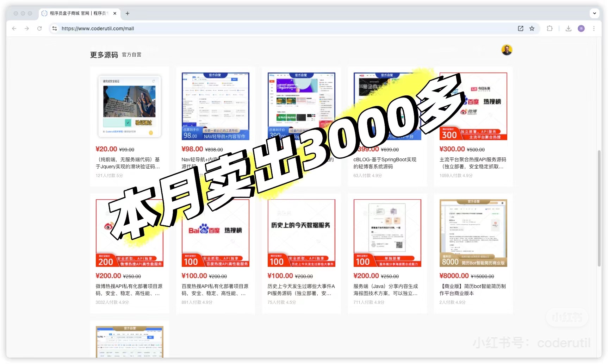Open the 服务端（Java）分享内容生成 title link
Image resolution: width=608 pixels, height=364 pixels.
click(x=386, y=290)
